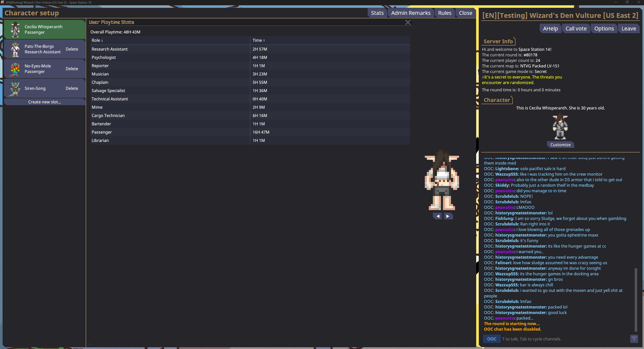Select the Mime role row

point(250,107)
